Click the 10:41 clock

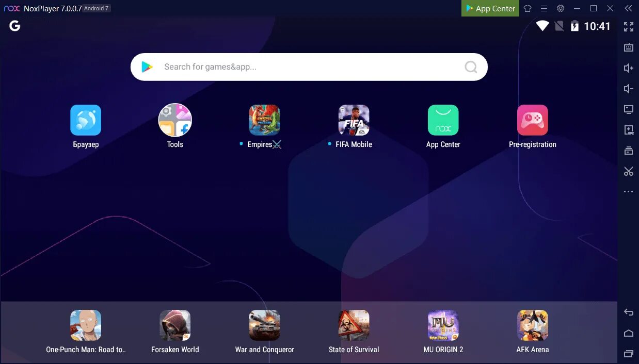click(x=597, y=26)
